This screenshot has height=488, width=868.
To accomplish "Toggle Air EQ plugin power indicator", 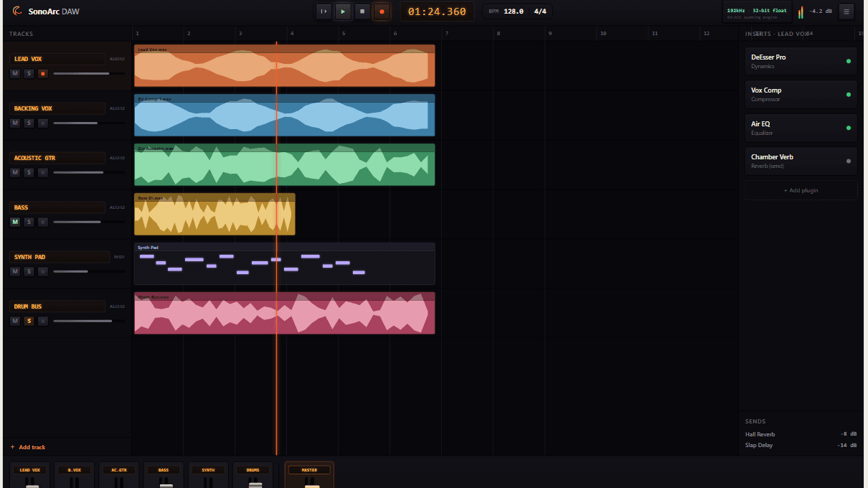I will click(849, 128).
